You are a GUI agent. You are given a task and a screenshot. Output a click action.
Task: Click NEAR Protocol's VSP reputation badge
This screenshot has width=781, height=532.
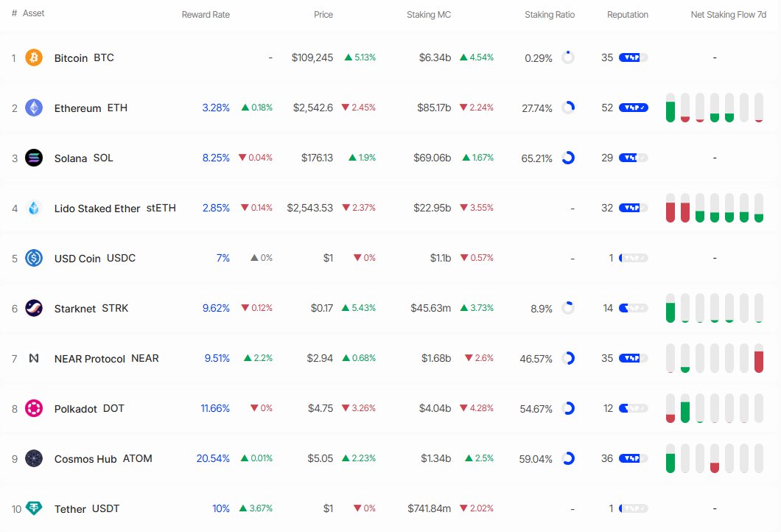pyautogui.click(x=633, y=358)
